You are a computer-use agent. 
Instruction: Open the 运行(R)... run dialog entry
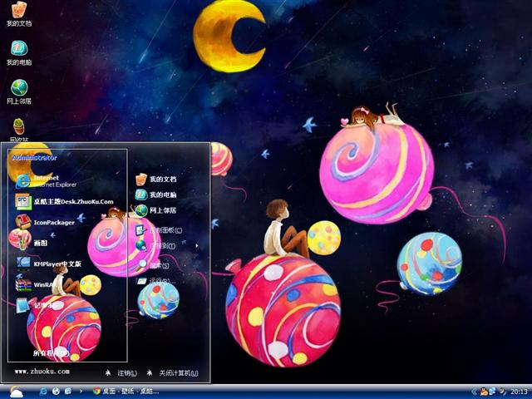click(x=156, y=281)
